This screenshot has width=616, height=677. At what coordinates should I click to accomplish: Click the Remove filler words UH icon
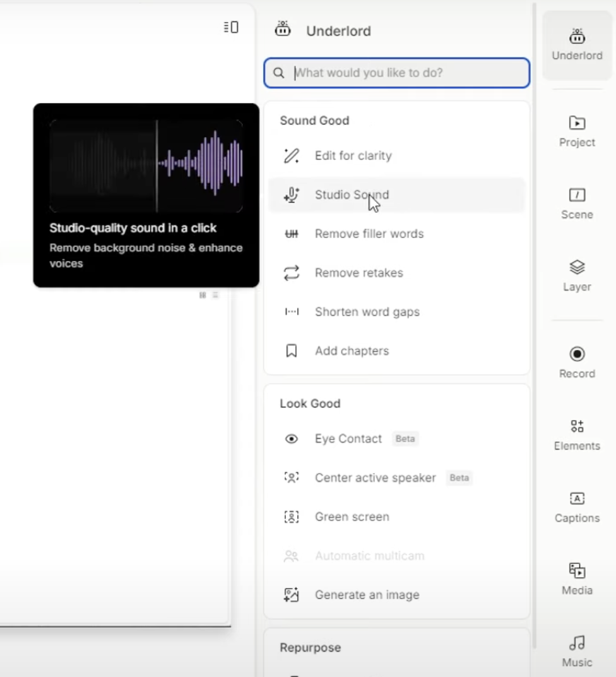[x=291, y=234]
